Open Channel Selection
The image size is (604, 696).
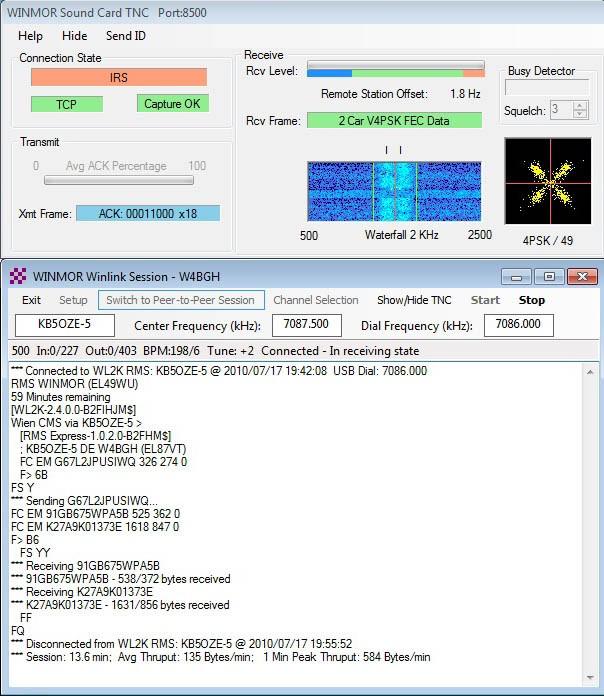[x=316, y=300]
